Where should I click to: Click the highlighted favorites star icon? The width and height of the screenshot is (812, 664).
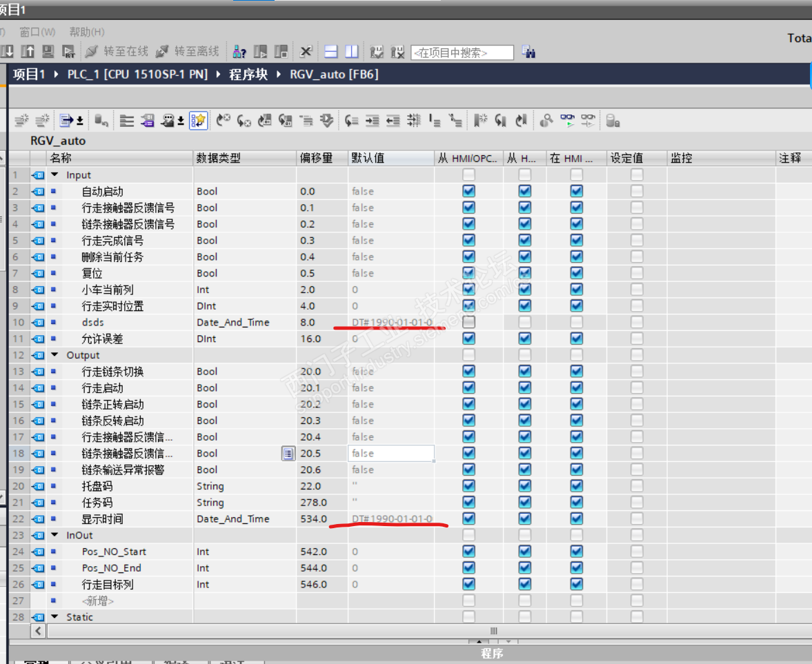(x=198, y=121)
